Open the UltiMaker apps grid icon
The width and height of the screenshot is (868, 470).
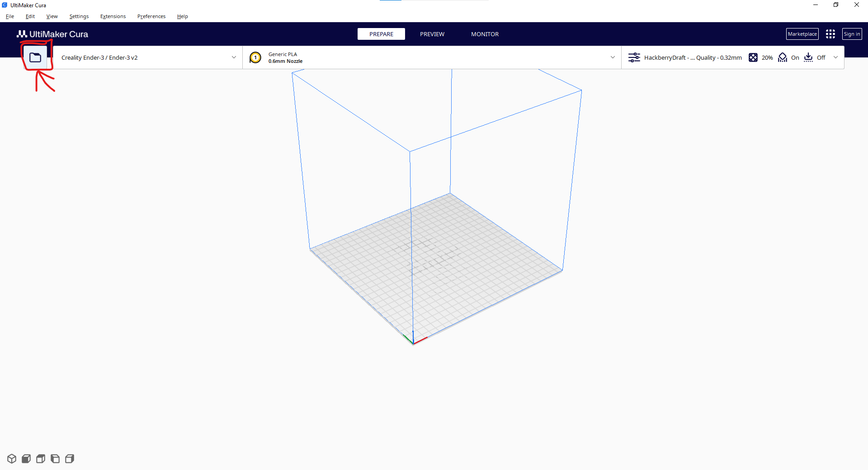click(830, 34)
